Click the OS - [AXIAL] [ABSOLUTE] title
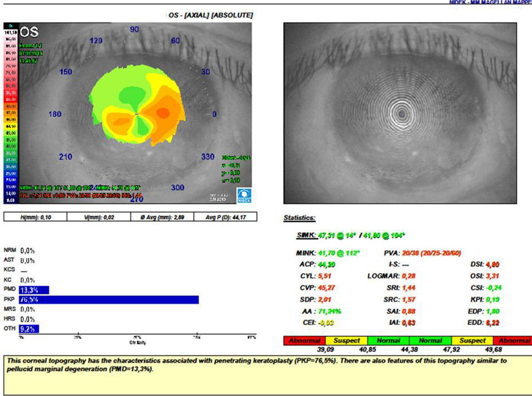This screenshot has height=396, width=532. 210,16
